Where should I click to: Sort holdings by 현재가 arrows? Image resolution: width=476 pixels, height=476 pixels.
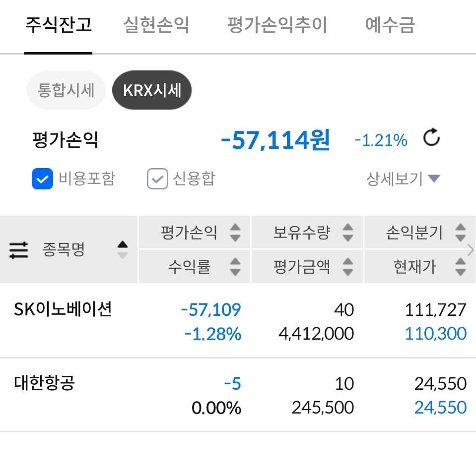click(460, 267)
